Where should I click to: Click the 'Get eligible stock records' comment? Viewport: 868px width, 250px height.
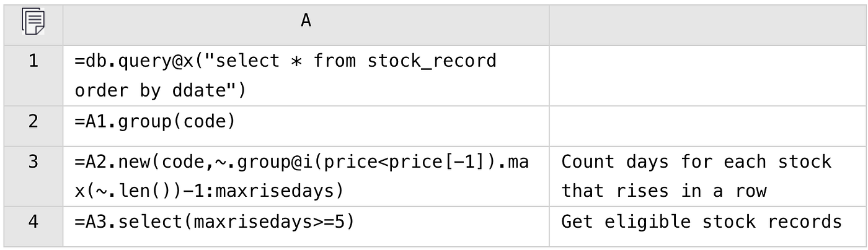click(701, 222)
